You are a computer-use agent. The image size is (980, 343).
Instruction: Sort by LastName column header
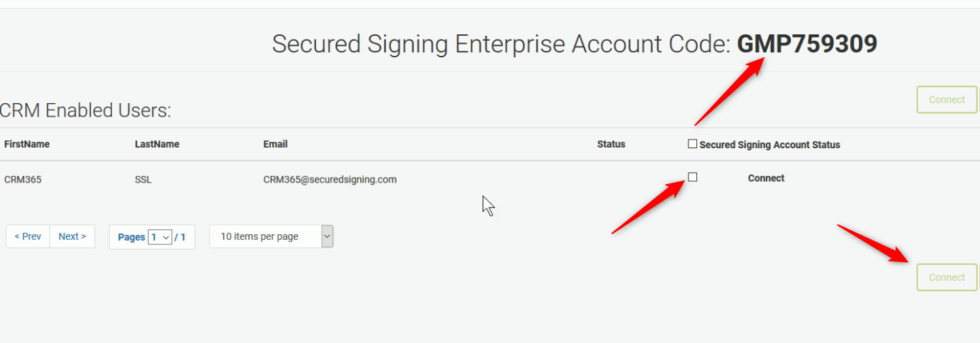click(157, 144)
